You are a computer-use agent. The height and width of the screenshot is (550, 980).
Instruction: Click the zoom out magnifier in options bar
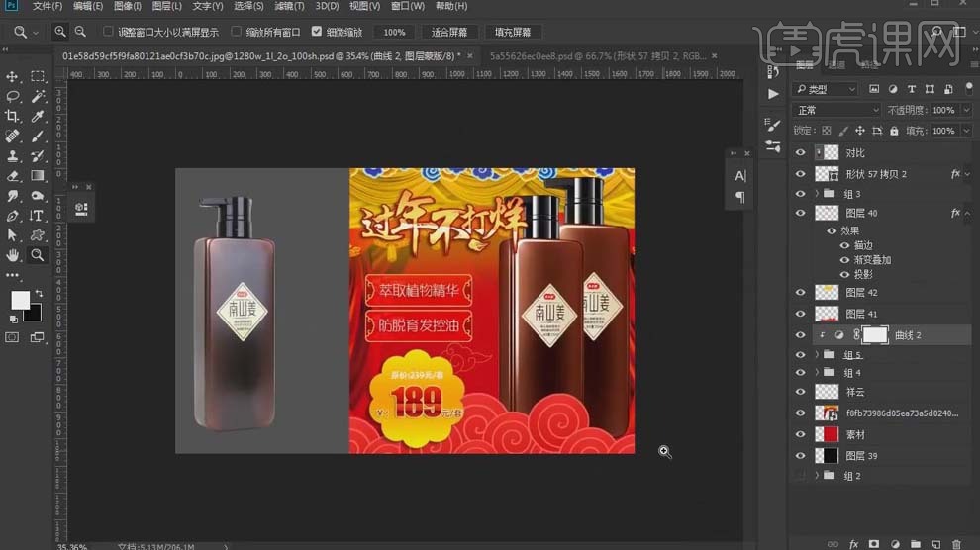pos(80,32)
